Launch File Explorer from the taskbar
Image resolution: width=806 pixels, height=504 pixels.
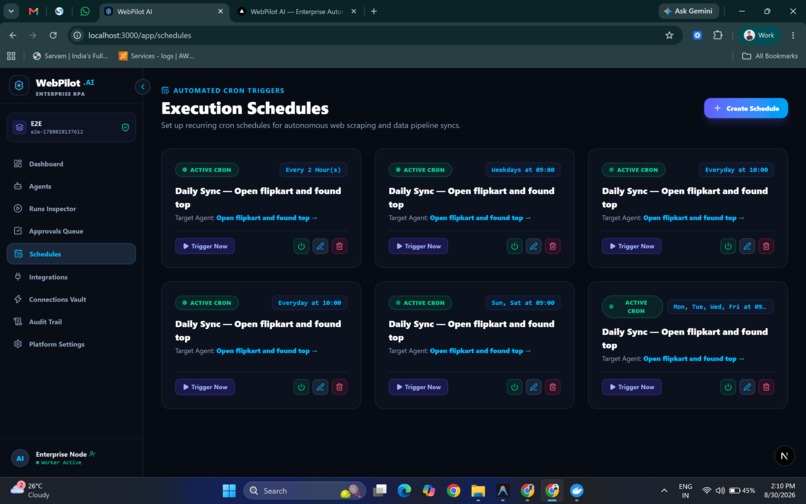point(478,491)
